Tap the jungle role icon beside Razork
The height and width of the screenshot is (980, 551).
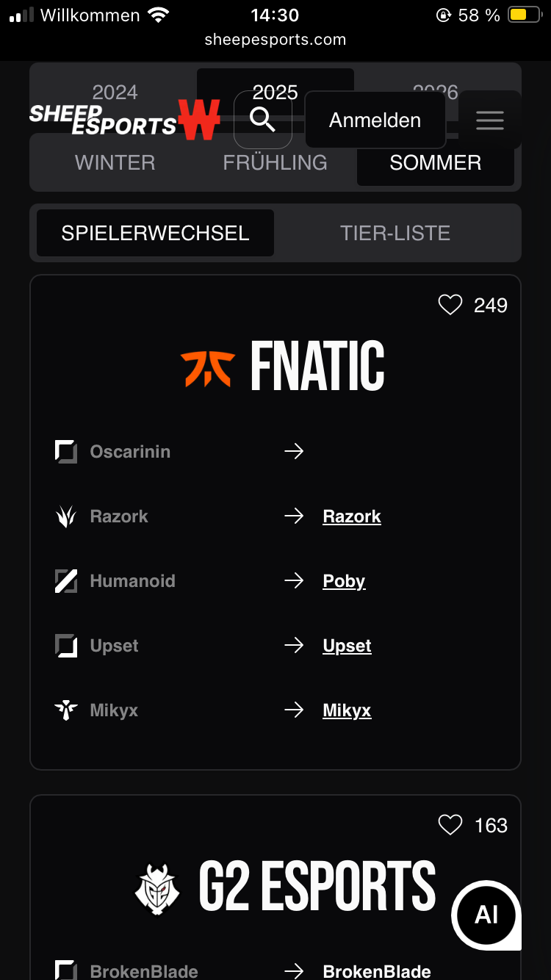66,516
